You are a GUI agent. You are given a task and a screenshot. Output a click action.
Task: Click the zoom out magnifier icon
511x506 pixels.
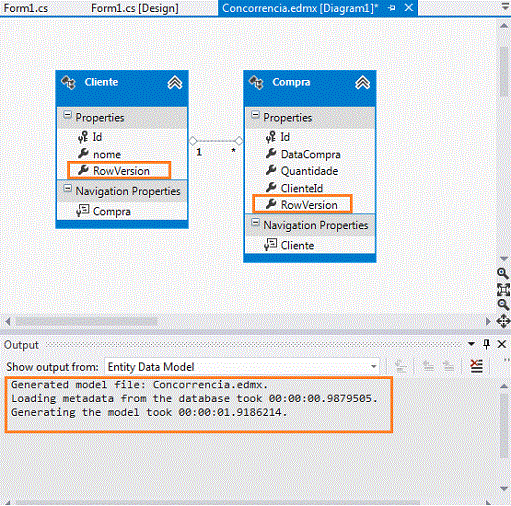point(503,304)
